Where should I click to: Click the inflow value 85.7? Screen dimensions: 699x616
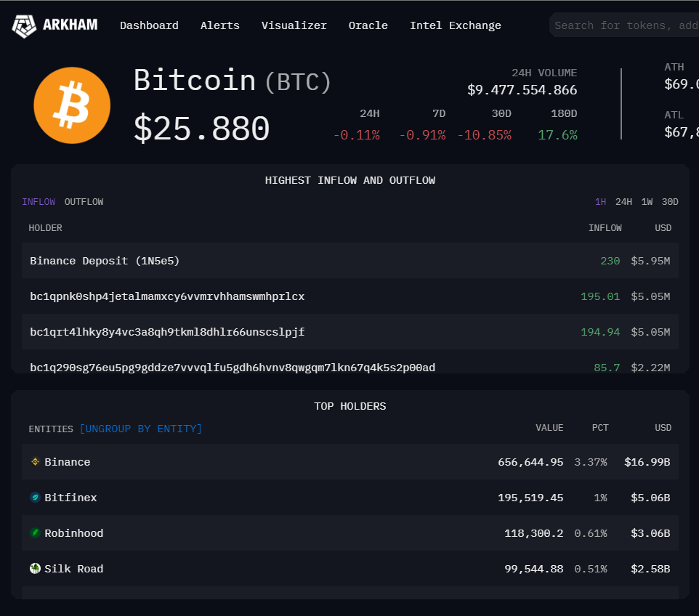pyautogui.click(x=607, y=368)
